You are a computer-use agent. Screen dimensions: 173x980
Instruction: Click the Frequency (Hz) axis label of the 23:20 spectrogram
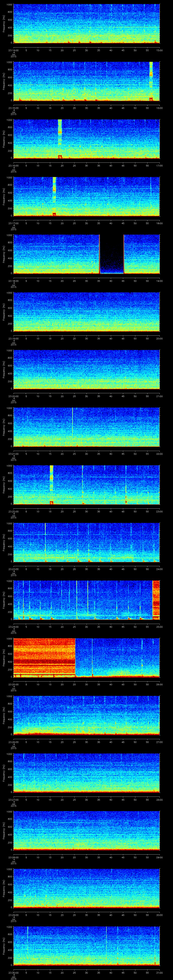[4, 369]
